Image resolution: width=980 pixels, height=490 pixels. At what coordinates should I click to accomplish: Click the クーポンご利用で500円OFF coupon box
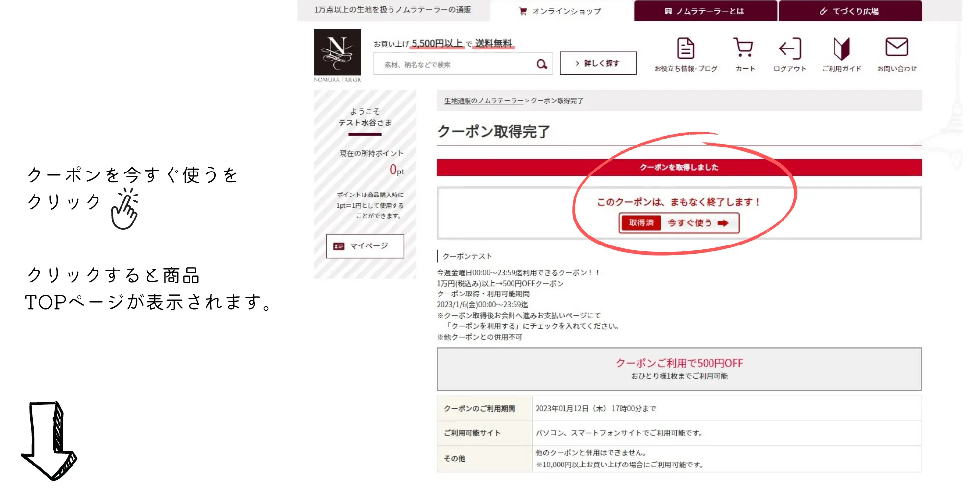tap(679, 368)
